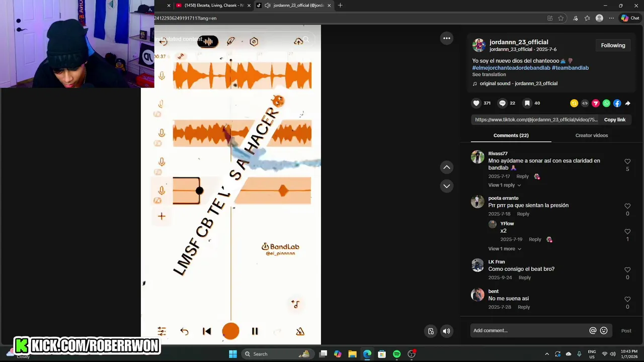Open the Edge split screen icon
The width and height of the screenshot is (644, 362).
[550, 18]
